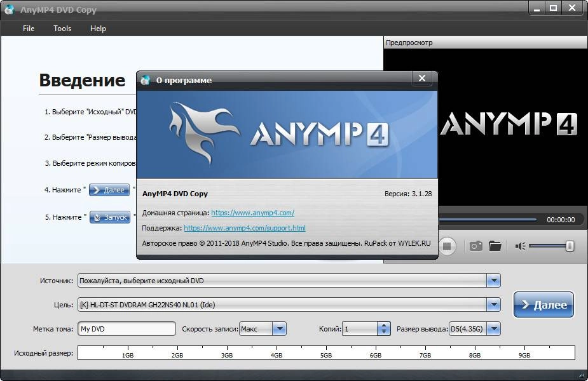
Task: Take a snapshot with the camera icon
Action: tap(476, 246)
